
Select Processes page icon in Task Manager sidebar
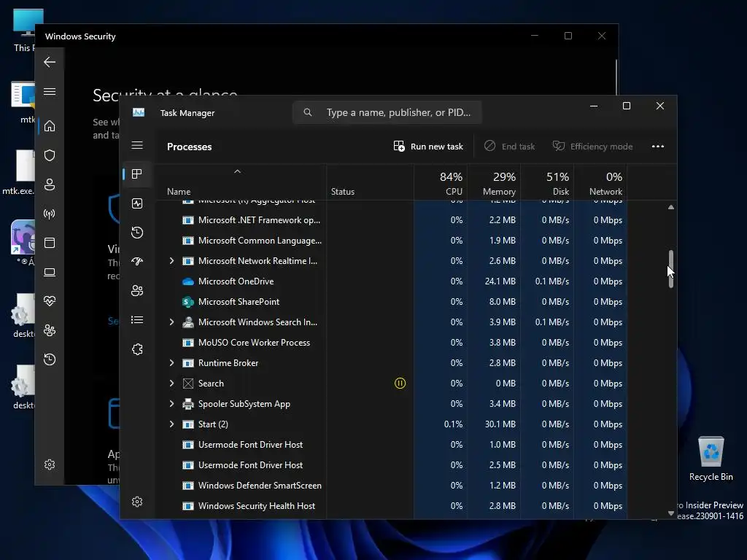[137, 174]
